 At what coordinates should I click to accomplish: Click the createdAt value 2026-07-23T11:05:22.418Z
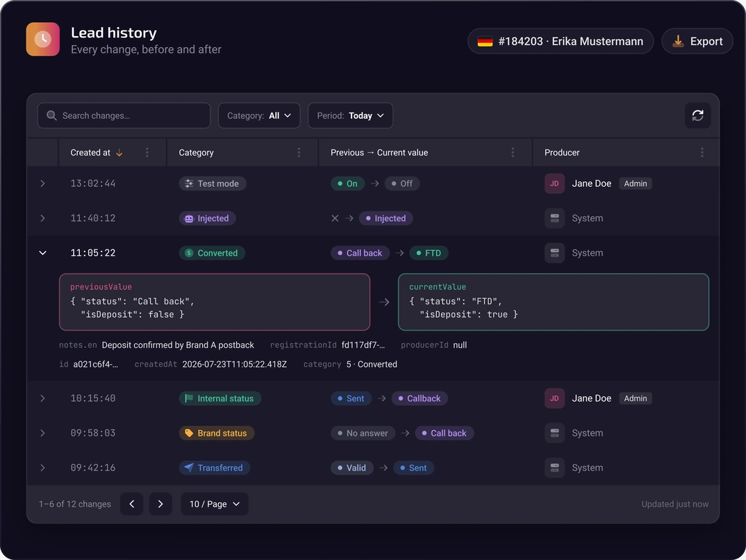pos(235,364)
